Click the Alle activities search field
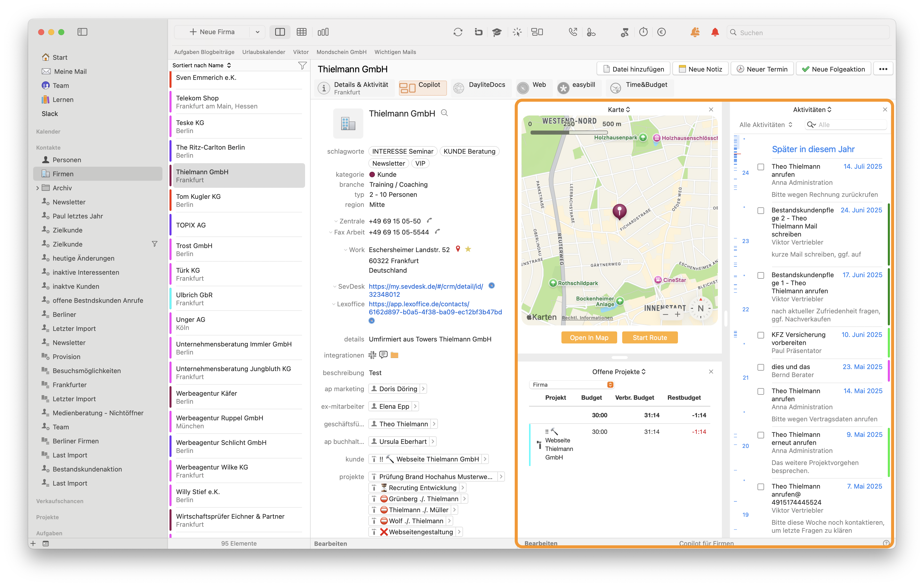Screen dimensions: 924x586 [x=846, y=125]
